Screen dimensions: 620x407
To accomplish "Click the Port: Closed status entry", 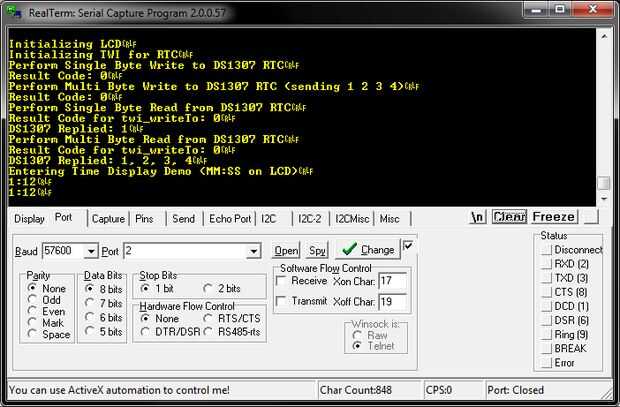I will (515, 390).
